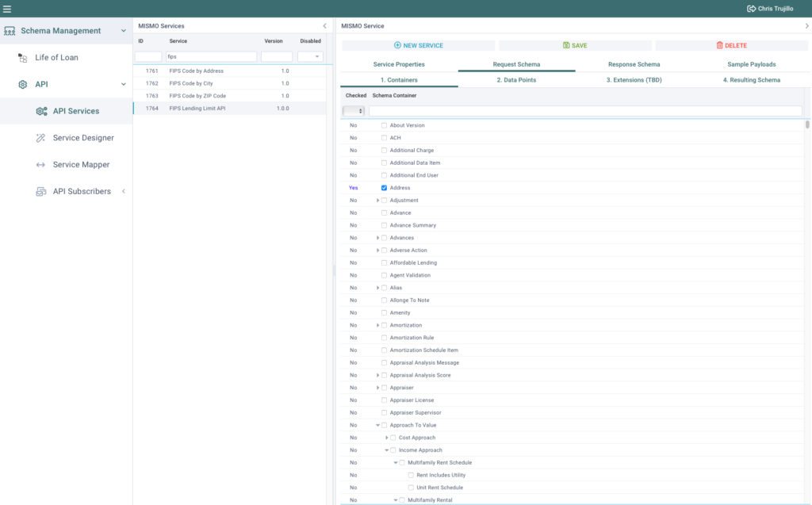The image size is (812, 505).
Task: Expand the Amortization container
Action: coord(377,325)
